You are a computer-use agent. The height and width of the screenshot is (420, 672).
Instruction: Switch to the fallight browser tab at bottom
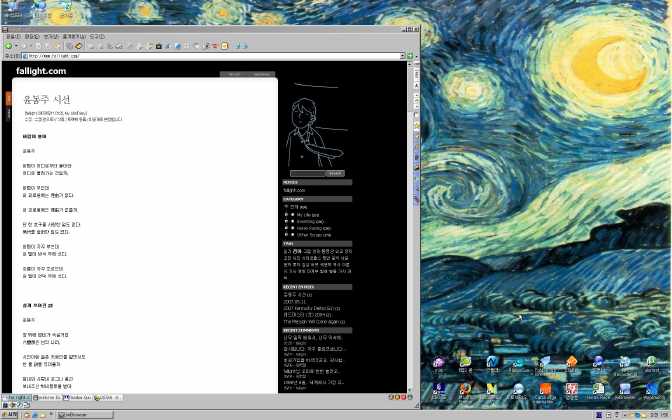coord(17,398)
